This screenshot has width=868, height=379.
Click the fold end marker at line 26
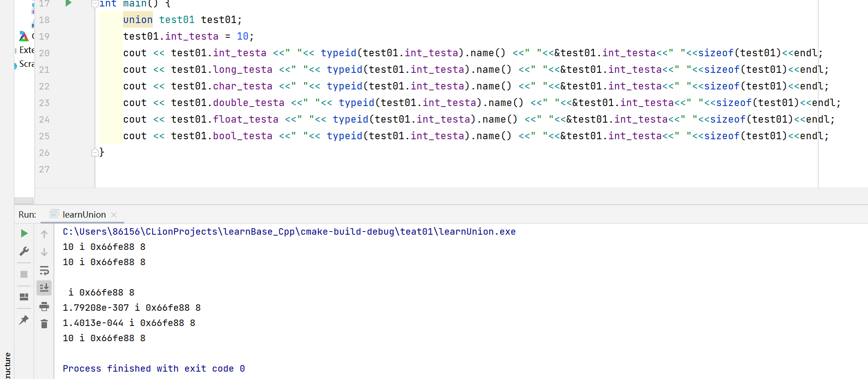pos(94,152)
